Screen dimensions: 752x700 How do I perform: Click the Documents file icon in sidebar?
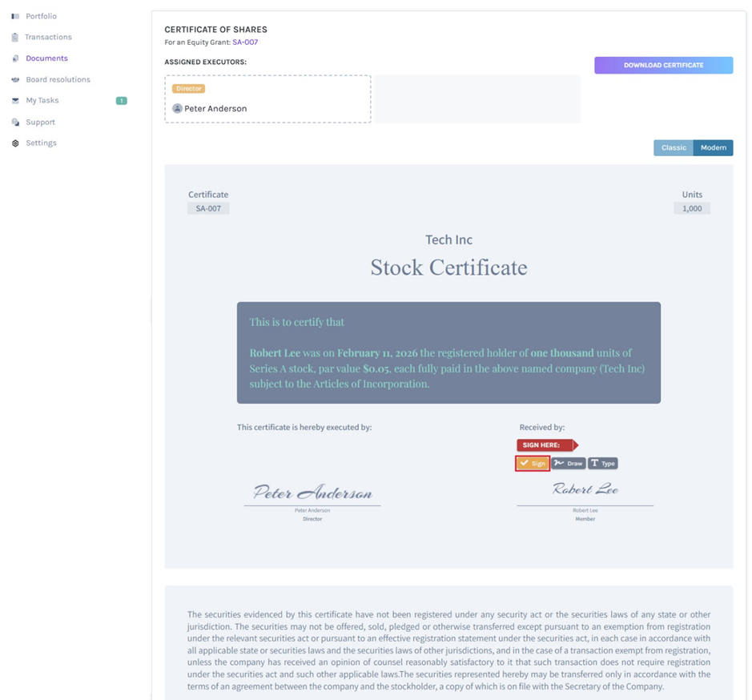[14, 58]
